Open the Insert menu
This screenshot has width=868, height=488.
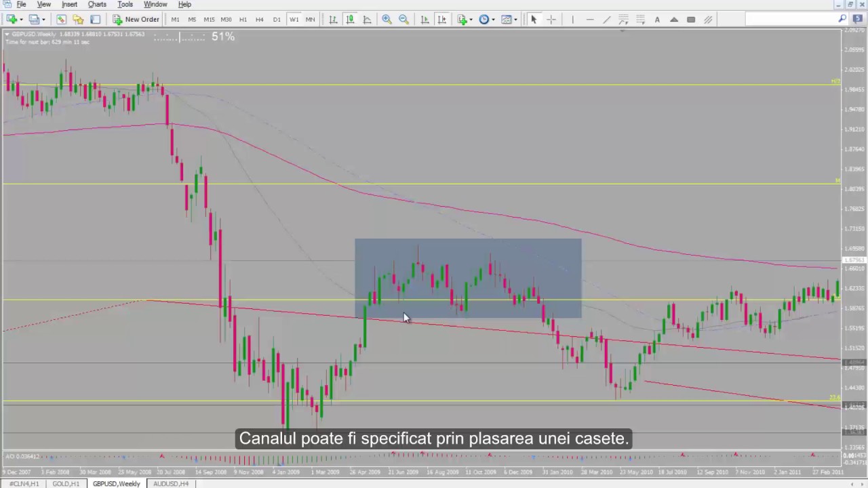[x=69, y=4]
